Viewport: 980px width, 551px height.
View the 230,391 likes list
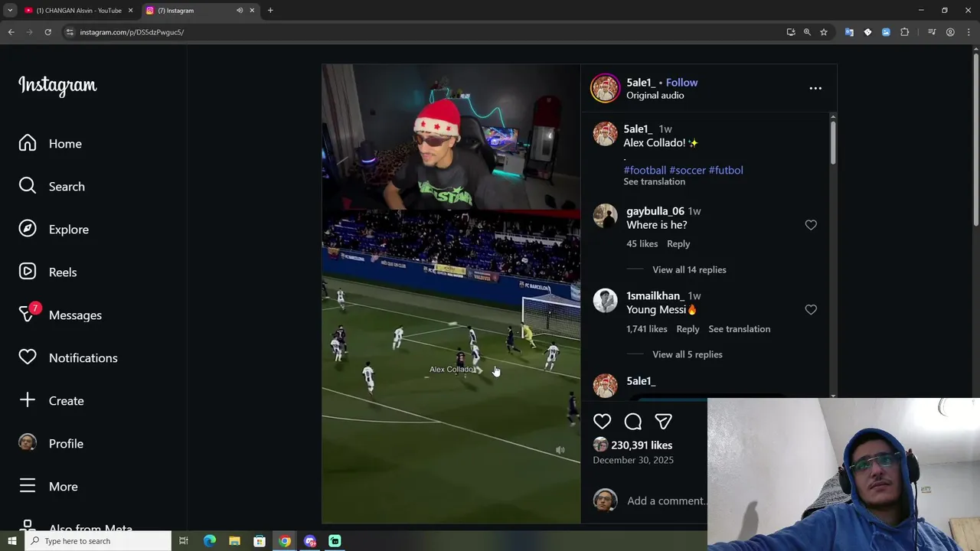(642, 445)
